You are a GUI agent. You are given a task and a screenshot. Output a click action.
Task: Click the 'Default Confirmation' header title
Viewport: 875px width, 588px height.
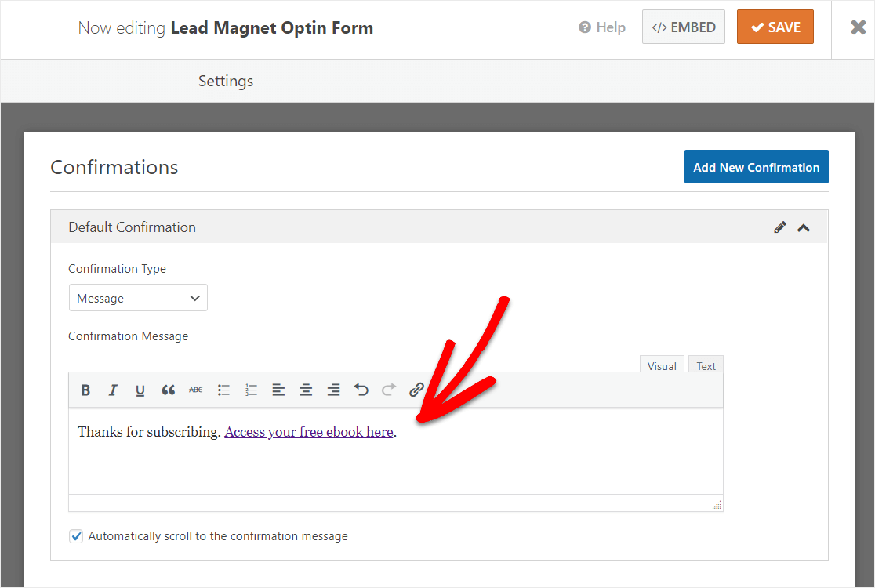click(133, 227)
